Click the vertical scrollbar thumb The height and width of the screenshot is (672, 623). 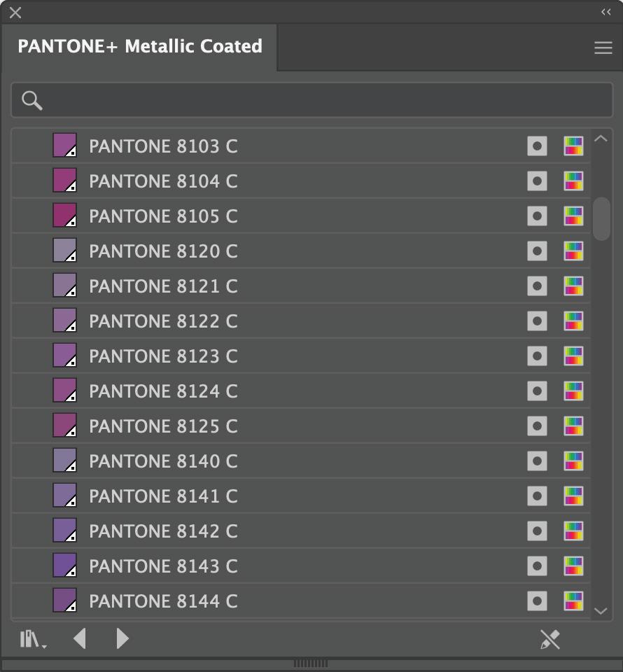[x=601, y=218]
